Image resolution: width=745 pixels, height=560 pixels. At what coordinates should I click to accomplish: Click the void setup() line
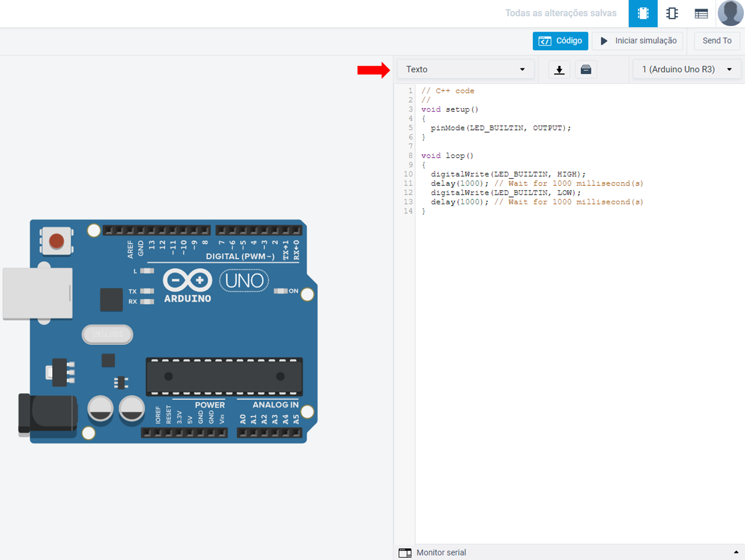click(x=450, y=109)
